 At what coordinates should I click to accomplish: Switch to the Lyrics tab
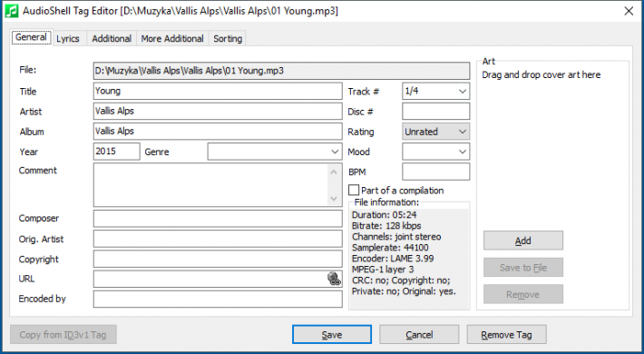click(x=68, y=39)
